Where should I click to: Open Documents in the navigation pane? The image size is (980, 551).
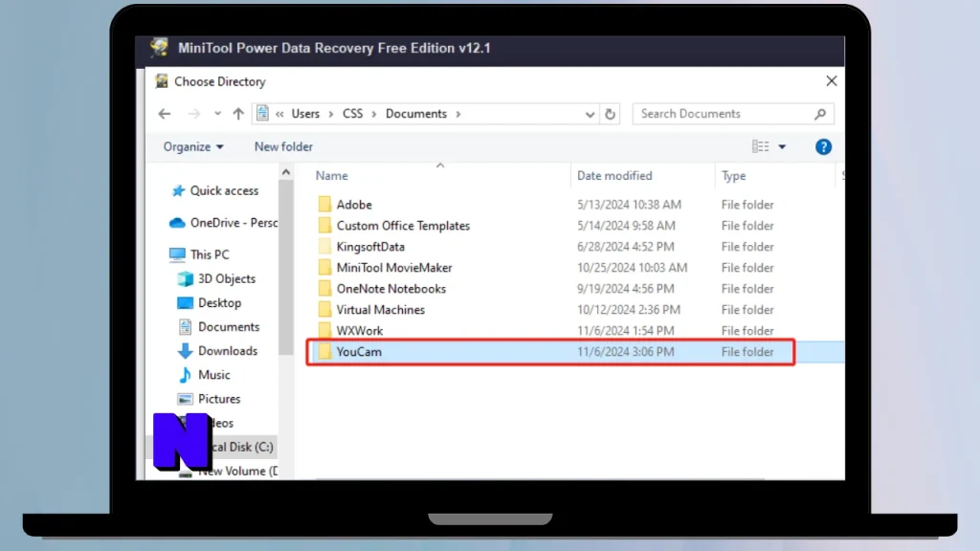point(219,327)
